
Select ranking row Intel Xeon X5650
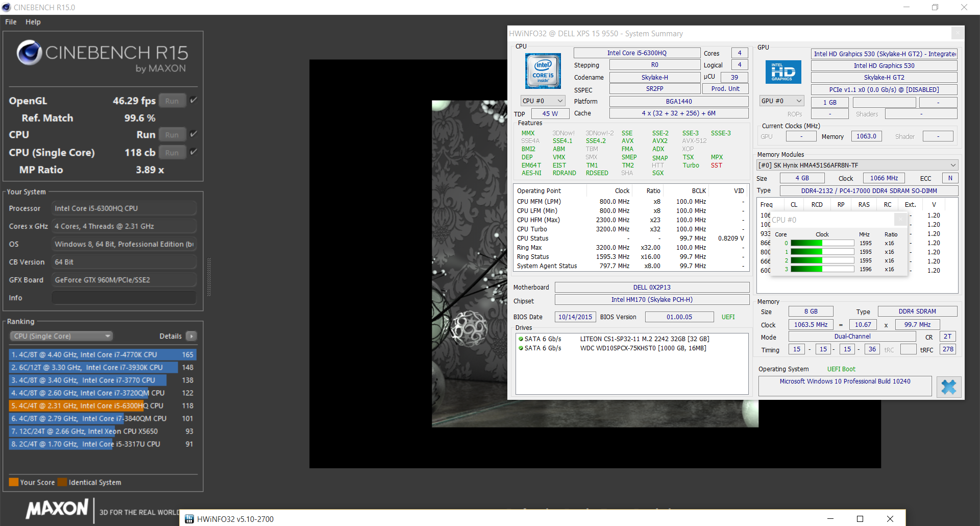click(103, 431)
